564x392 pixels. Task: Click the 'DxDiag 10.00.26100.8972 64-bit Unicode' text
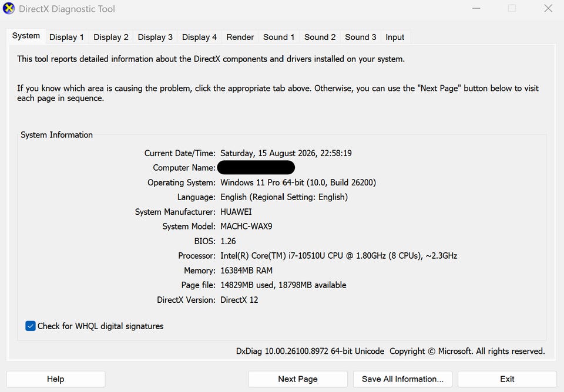[x=310, y=352]
